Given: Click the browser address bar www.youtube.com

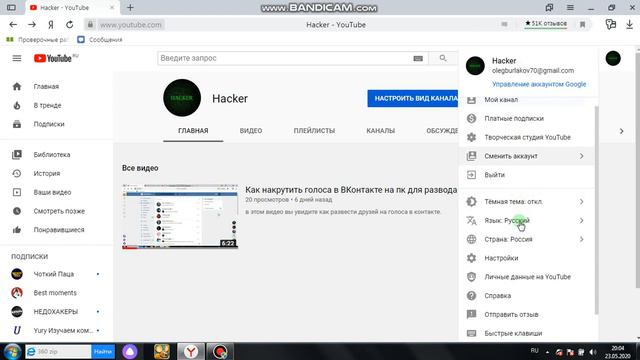Looking at the screenshot, I should point(131,25).
